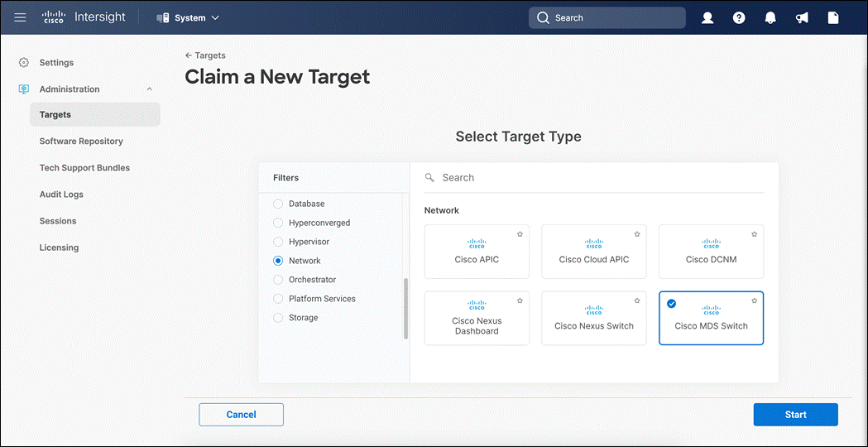The height and width of the screenshot is (447, 868).
Task: Click the Start button
Action: coord(795,415)
